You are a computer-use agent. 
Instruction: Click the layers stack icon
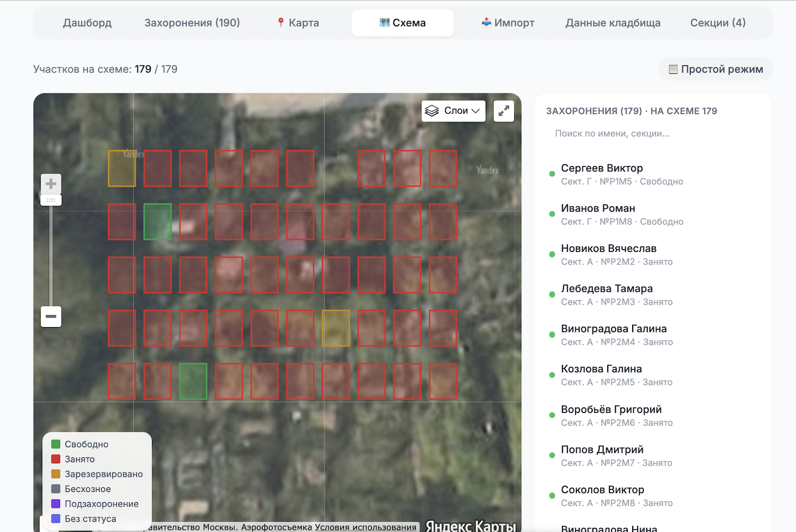pos(432,111)
